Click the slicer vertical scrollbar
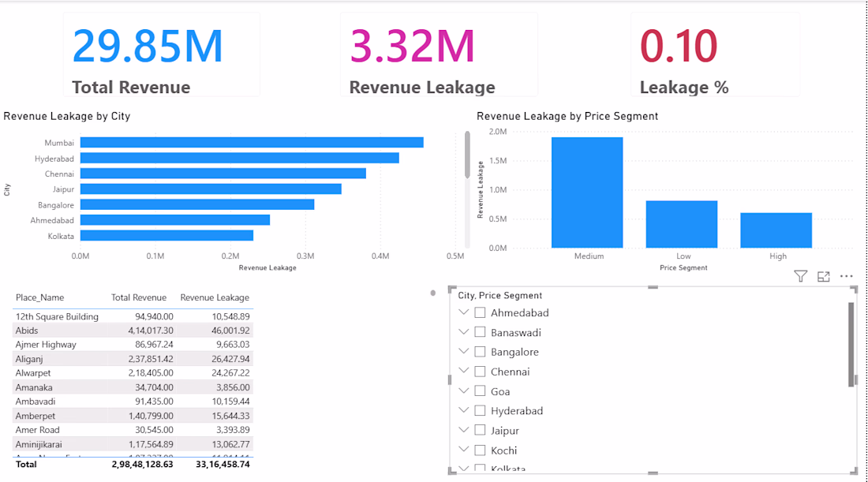868x482 pixels. 851,344
